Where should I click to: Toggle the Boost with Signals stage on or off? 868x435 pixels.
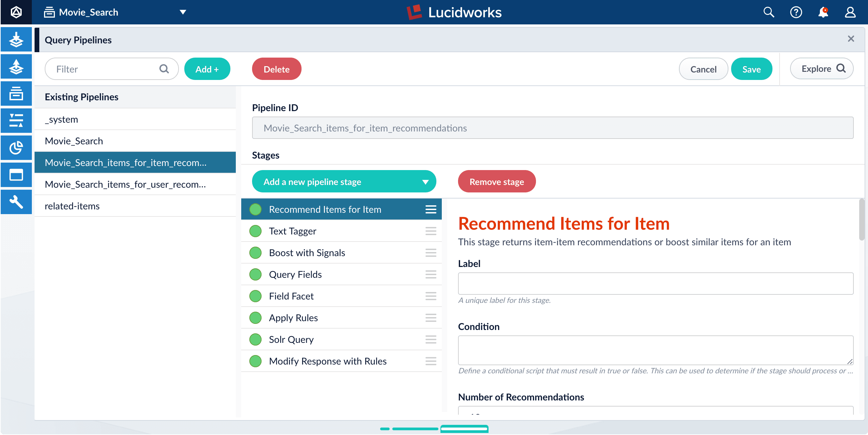pos(255,252)
